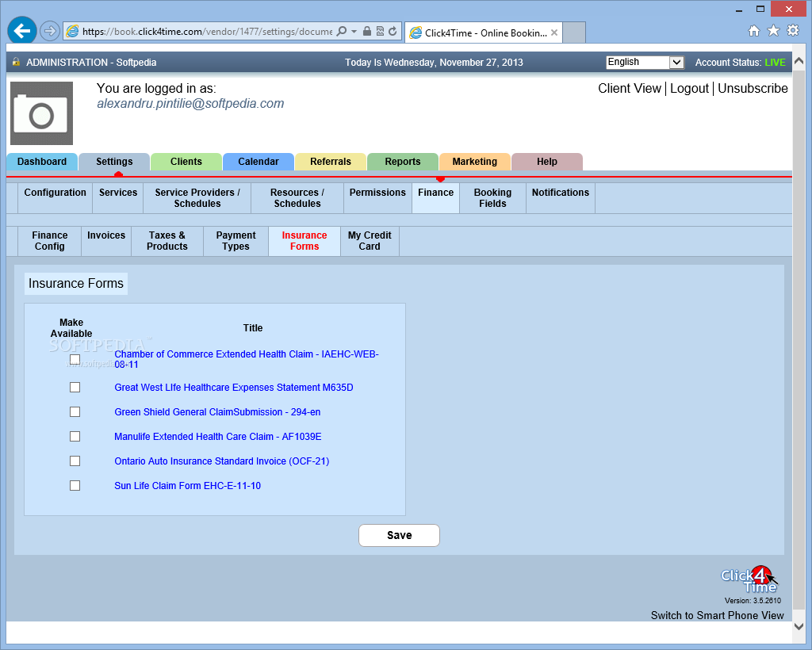Viewport: 812px width, 650px height.
Task: Tick the Green Shield General Claim checkbox
Action: point(75,412)
